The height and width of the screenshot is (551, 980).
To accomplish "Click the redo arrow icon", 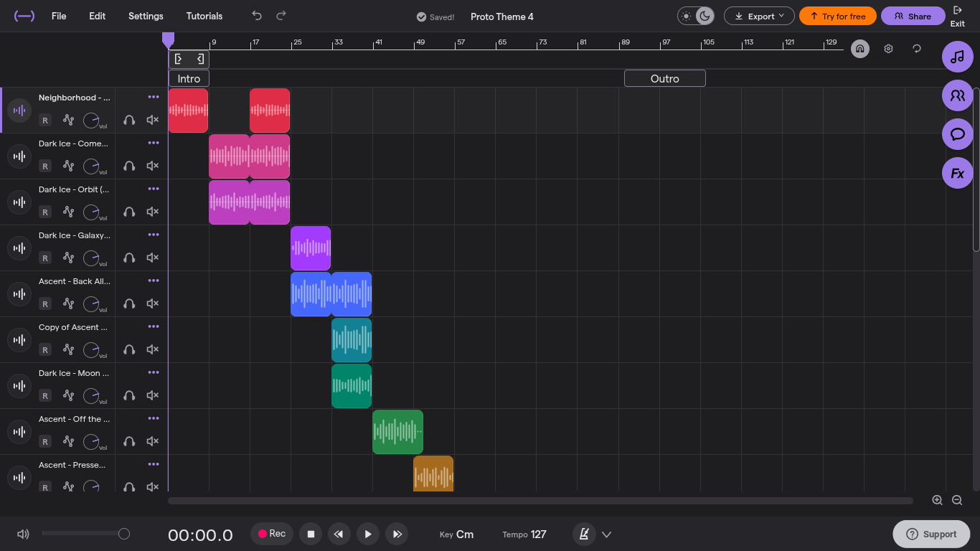I will [281, 16].
